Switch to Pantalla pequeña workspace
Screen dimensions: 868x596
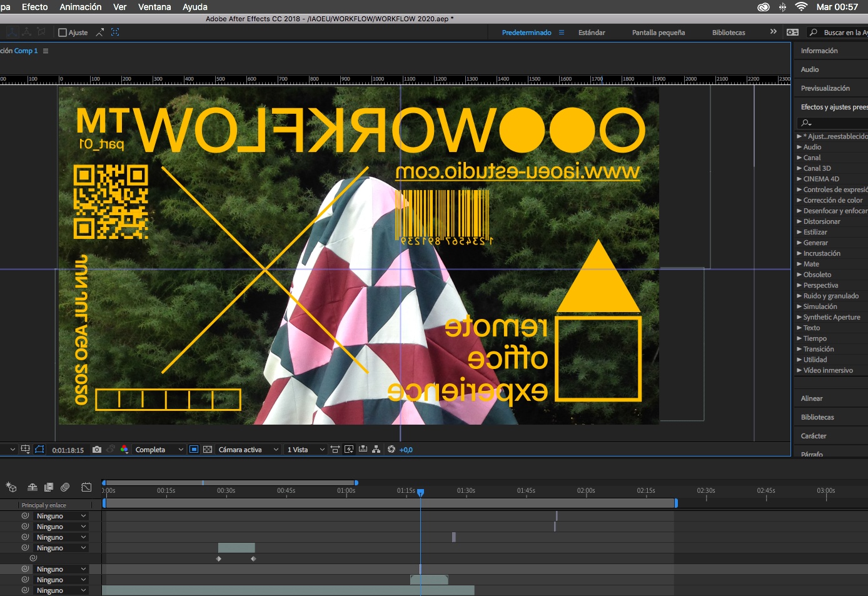tap(659, 33)
